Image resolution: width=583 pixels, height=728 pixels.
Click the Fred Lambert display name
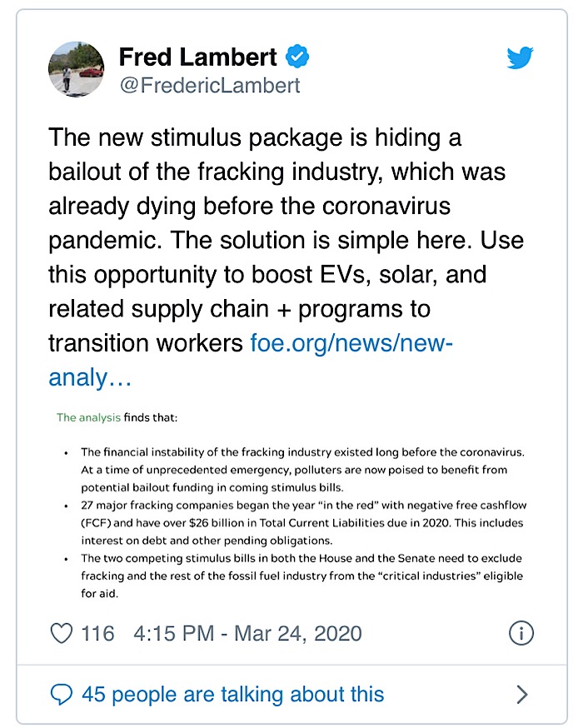point(197,57)
